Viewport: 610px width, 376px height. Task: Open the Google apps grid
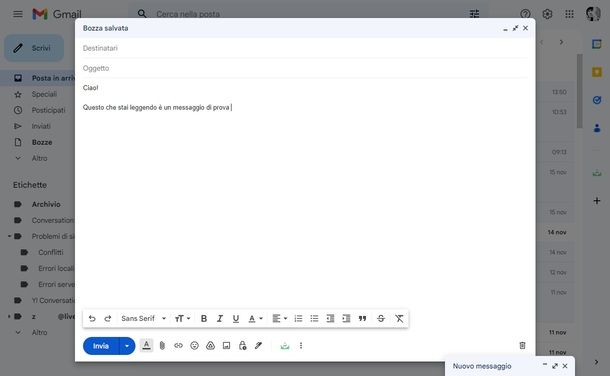[569, 14]
